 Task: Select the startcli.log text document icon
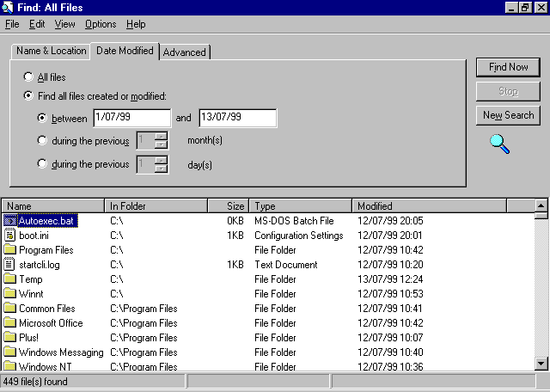point(10,265)
